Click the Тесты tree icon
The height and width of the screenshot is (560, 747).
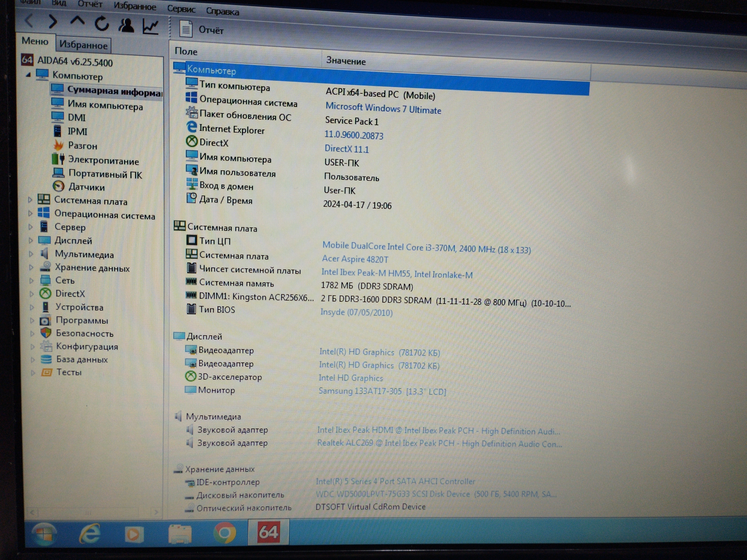(x=47, y=372)
